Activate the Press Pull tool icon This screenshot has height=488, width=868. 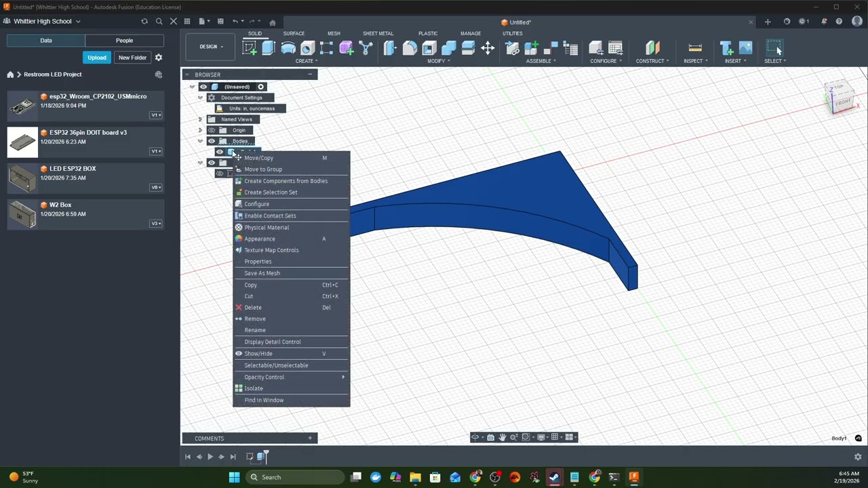click(390, 47)
